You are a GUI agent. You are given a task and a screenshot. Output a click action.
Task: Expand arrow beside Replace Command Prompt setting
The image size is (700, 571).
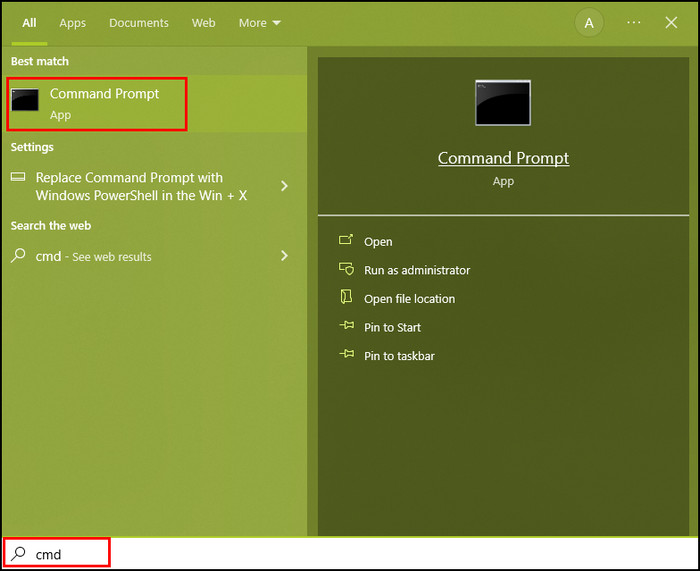[284, 186]
